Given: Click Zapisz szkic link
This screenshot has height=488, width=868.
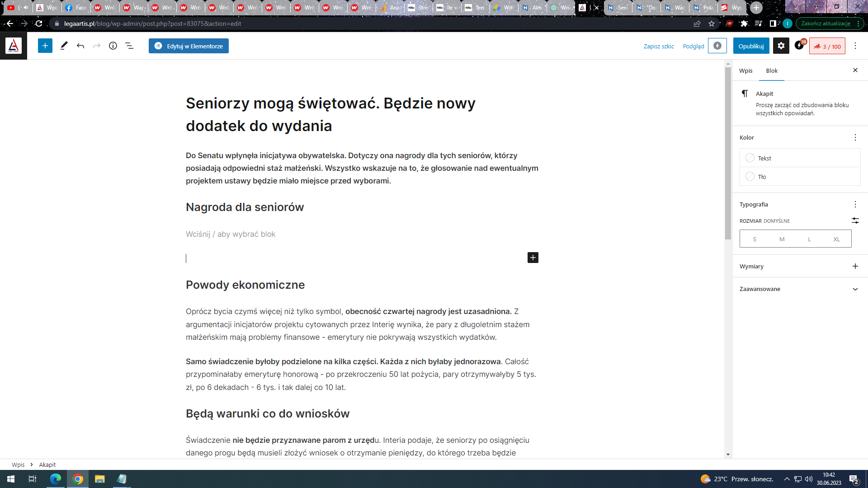Looking at the screenshot, I should pyautogui.click(x=658, y=46).
